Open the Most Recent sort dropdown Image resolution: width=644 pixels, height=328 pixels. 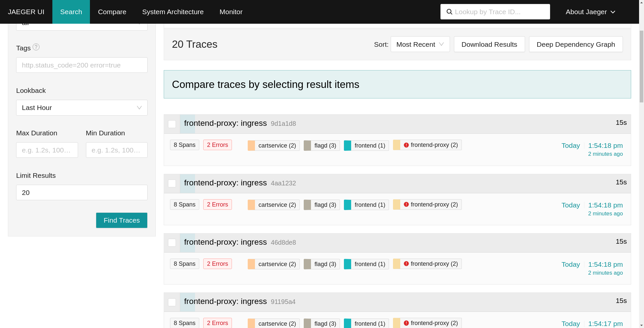click(420, 44)
